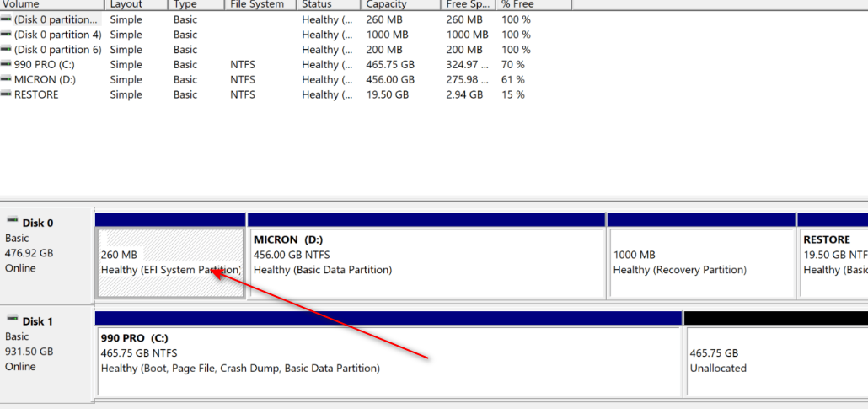868x409 pixels.
Task: Click drive icon of Disk 0 partition 4 row
Action: pyautogui.click(x=6, y=35)
